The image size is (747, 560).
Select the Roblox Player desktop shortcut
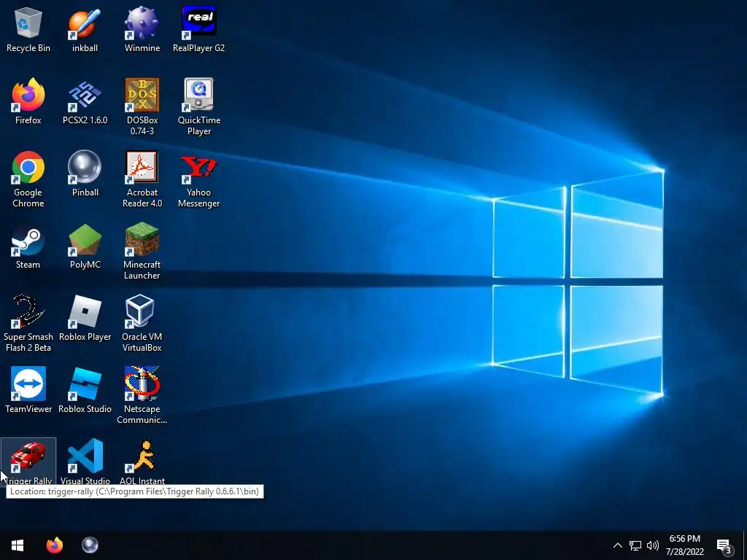pos(85,318)
